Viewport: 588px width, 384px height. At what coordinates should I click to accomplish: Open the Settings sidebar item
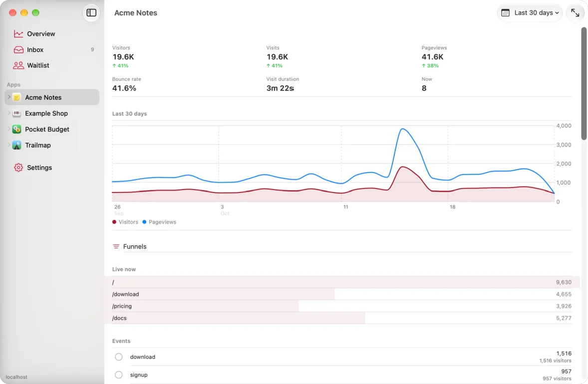tap(52, 168)
